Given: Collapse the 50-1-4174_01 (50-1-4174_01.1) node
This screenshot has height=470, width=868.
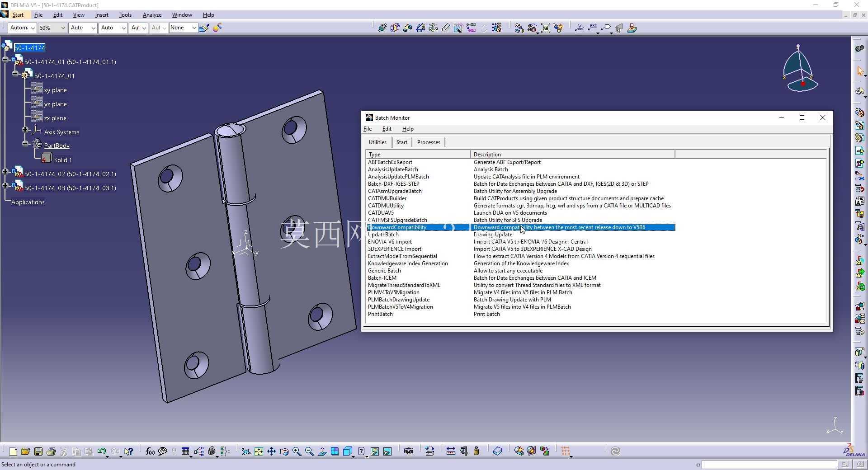Looking at the screenshot, I should pos(5,59).
